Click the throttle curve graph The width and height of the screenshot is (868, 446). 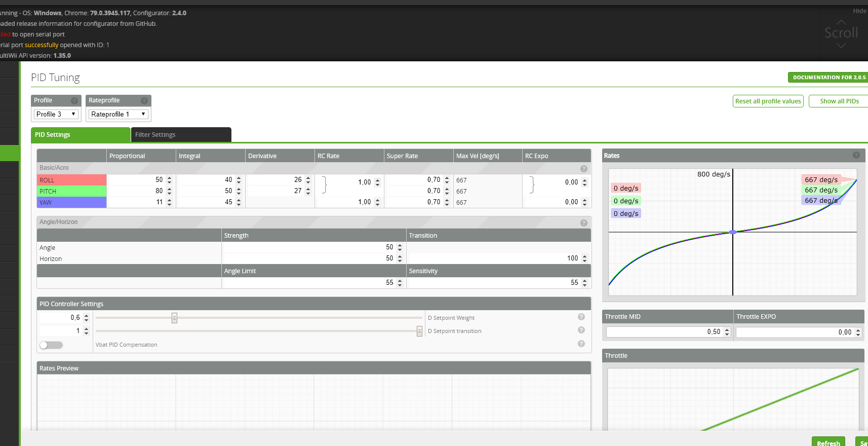tap(733, 399)
